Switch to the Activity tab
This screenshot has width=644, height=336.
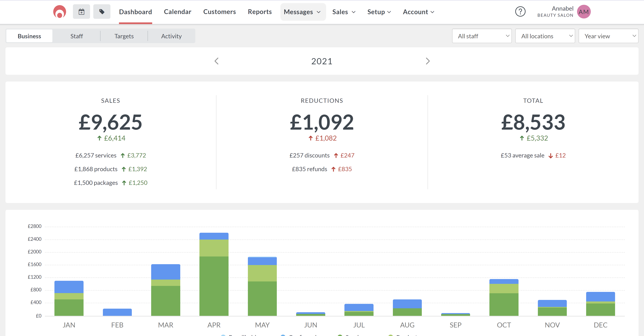[172, 36]
